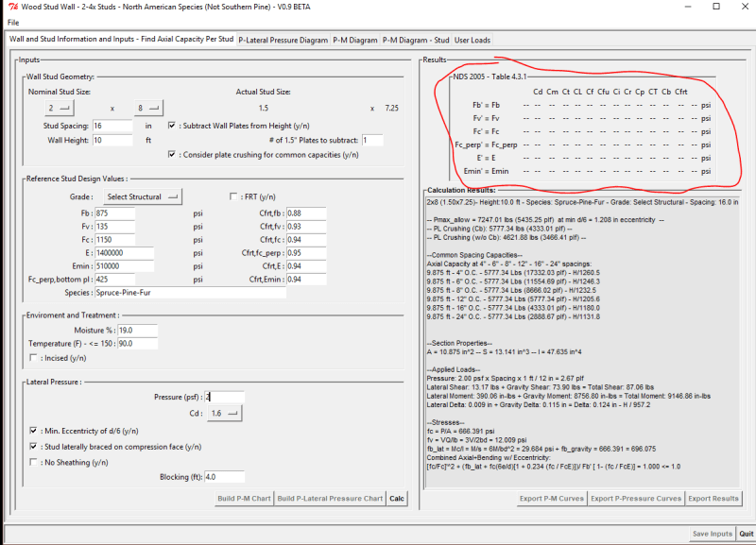This screenshot has width=756, height=545.
Task: Click the Fc_perp bottom pl field 425
Action: 114,280
